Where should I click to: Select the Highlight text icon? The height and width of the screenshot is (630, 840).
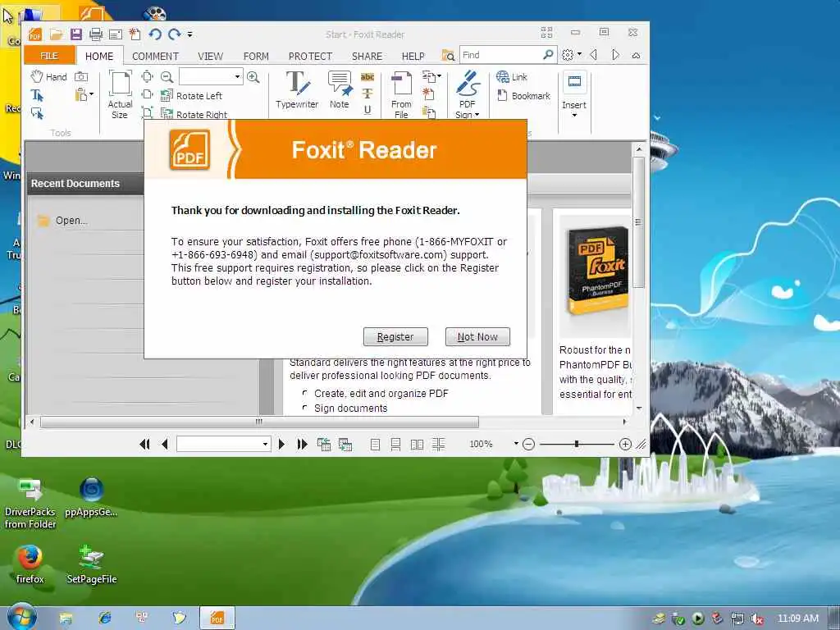point(367,76)
